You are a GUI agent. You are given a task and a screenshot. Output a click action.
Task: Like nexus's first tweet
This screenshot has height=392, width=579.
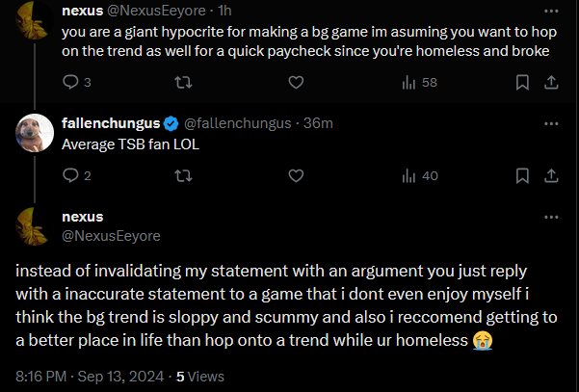(x=296, y=83)
